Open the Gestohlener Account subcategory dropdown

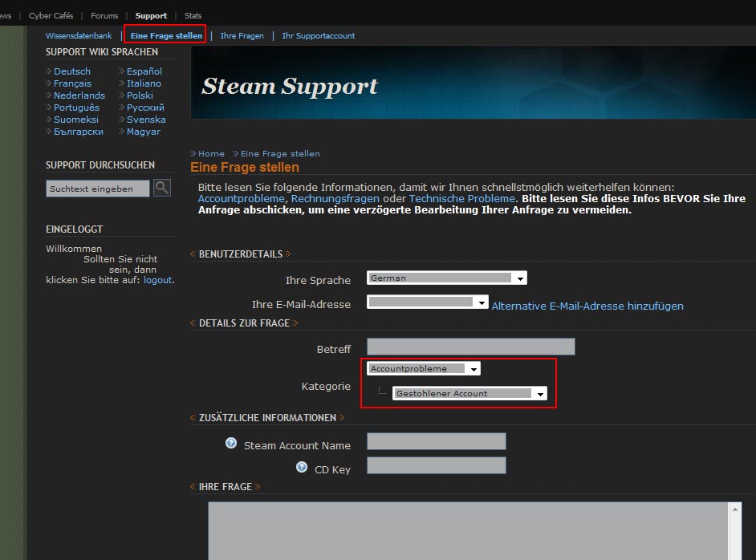(x=469, y=393)
